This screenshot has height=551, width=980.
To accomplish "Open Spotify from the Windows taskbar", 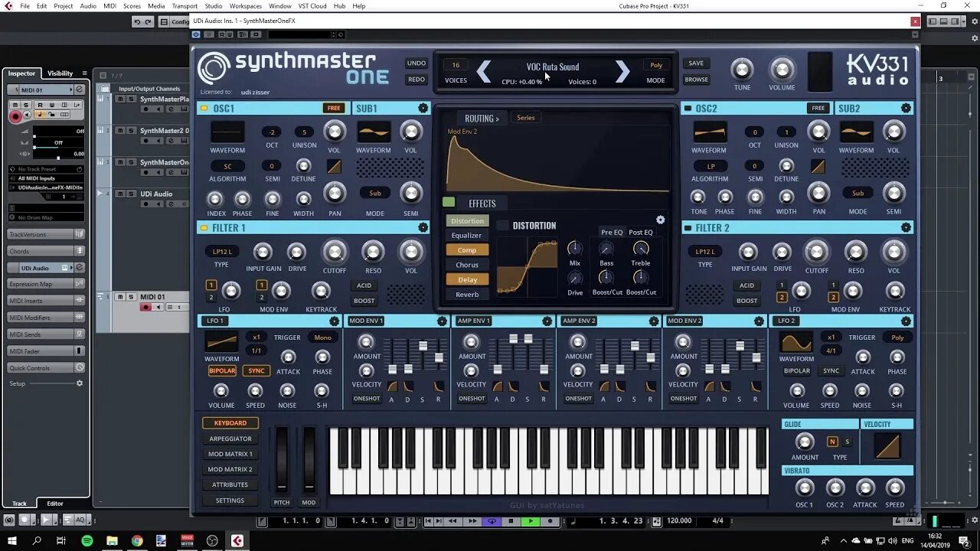I will (x=87, y=540).
